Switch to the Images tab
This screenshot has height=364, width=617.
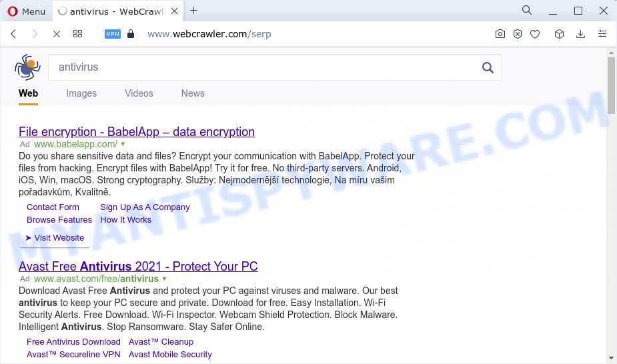[x=81, y=93]
